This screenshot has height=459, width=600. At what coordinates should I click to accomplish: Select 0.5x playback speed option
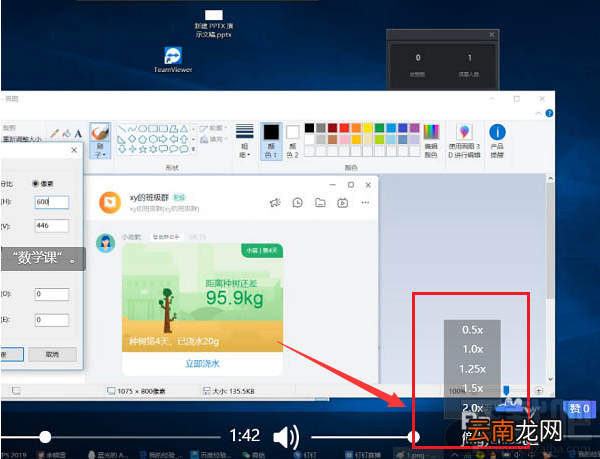(472, 330)
